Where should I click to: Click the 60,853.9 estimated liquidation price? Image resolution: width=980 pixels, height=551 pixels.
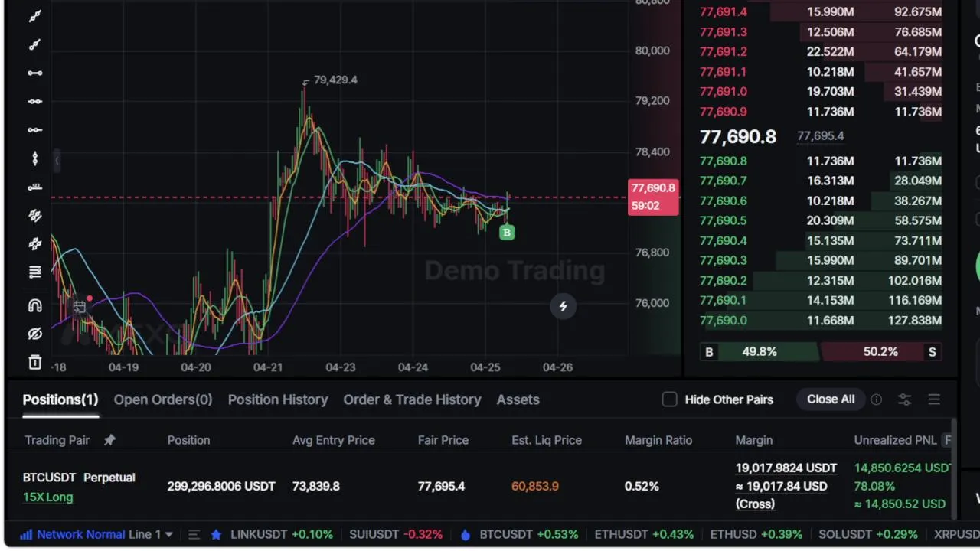pos(535,486)
